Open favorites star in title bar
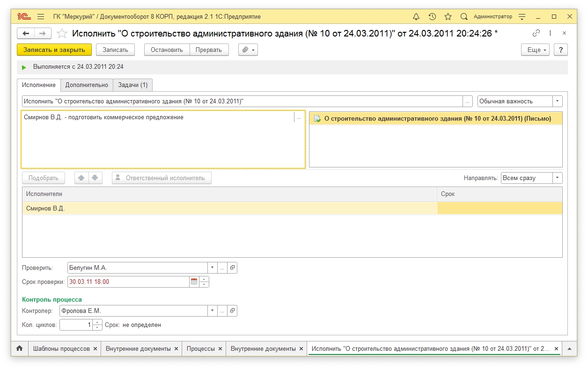The width and height of the screenshot is (588, 369). point(448,16)
